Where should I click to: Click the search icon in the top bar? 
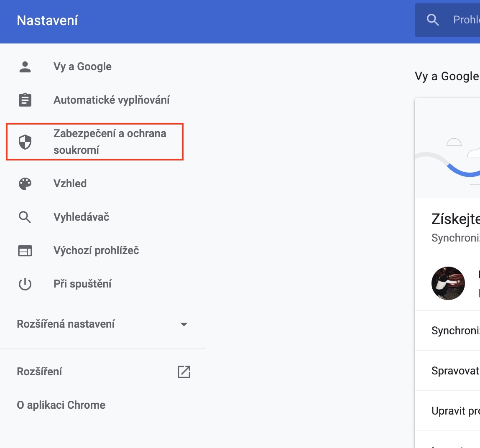tap(433, 20)
